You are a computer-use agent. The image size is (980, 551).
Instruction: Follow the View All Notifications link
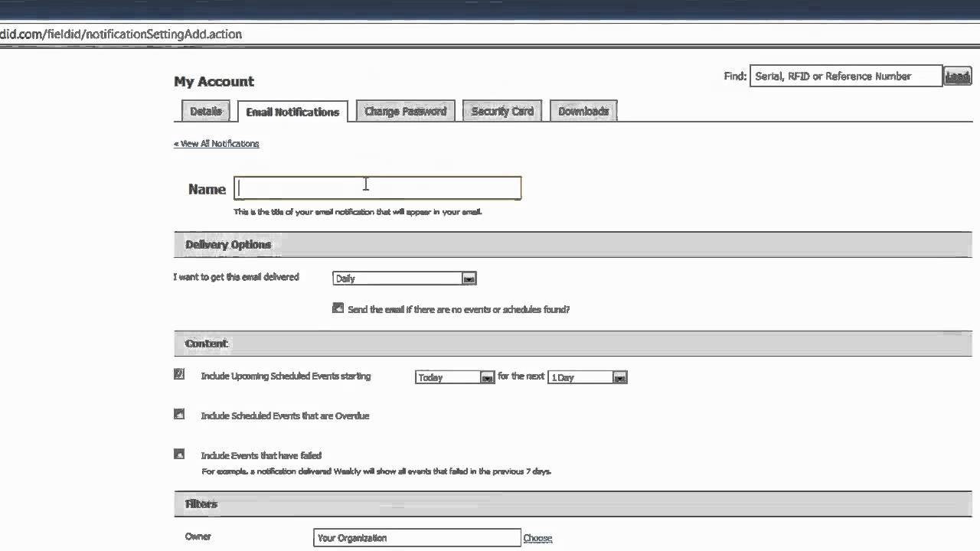pos(217,144)
